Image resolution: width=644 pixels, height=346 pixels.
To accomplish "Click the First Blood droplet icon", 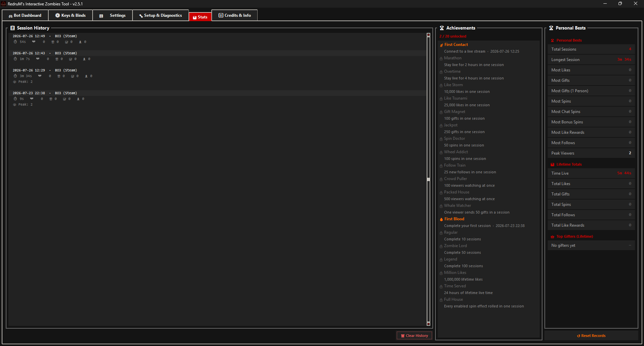I will [441, 219].
